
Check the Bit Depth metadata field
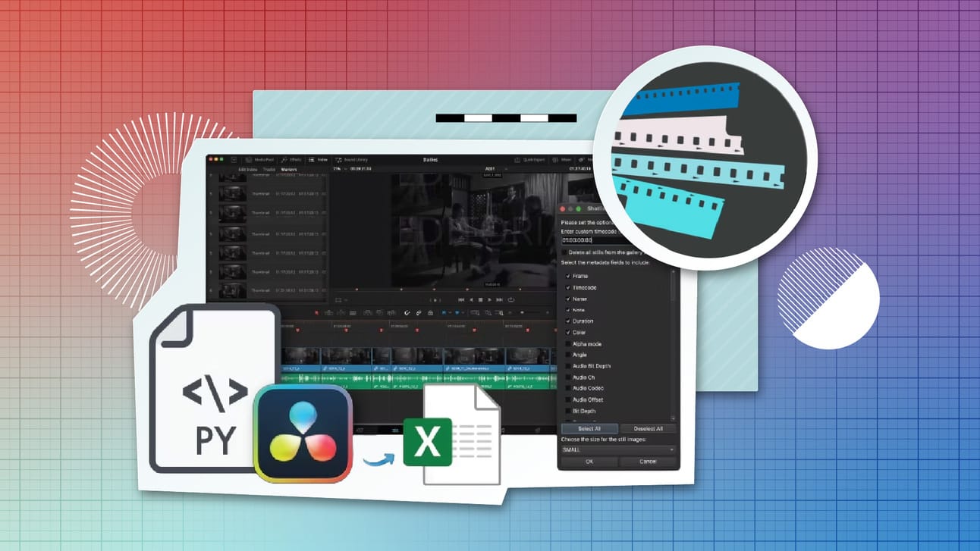pyautogui.click(x=567, y=411)
